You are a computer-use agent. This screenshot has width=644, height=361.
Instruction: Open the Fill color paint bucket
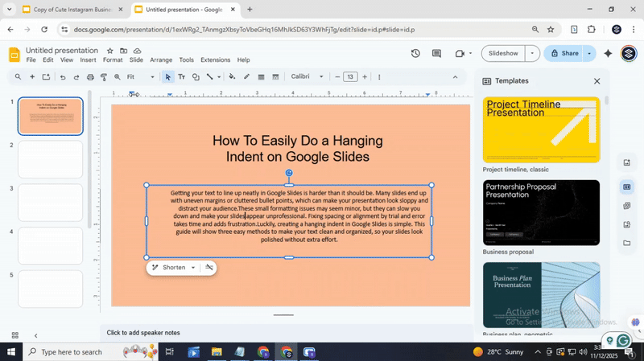tap(232, 77)
